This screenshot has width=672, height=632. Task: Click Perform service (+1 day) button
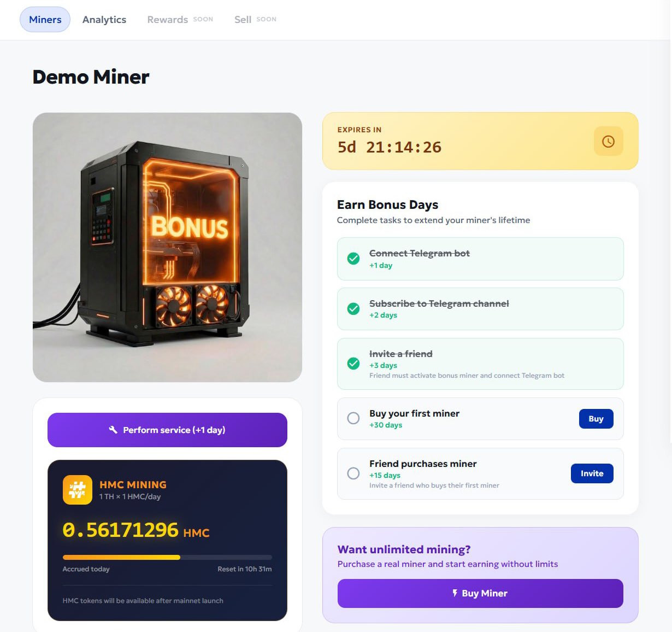click(167, 430)
